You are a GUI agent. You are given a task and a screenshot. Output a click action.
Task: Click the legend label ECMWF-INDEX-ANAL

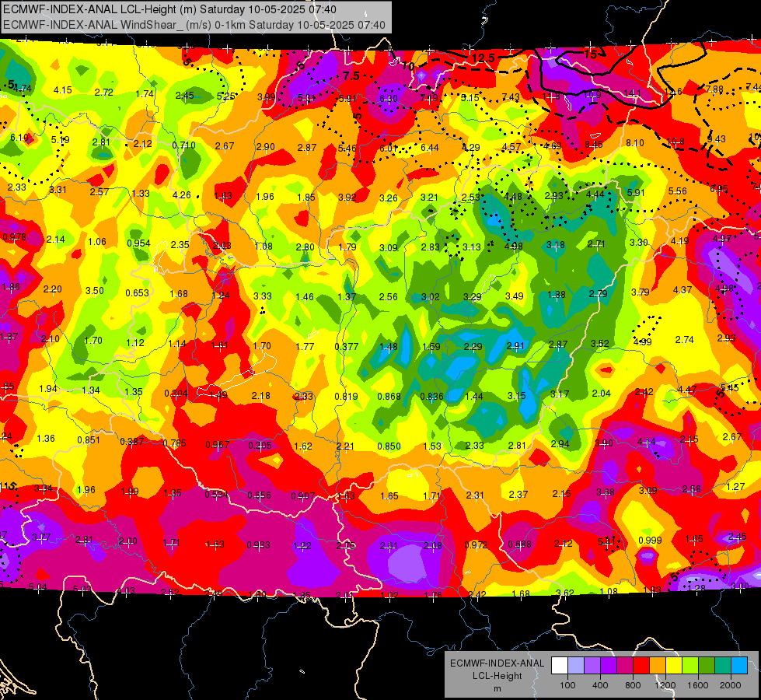click(497, 663)
